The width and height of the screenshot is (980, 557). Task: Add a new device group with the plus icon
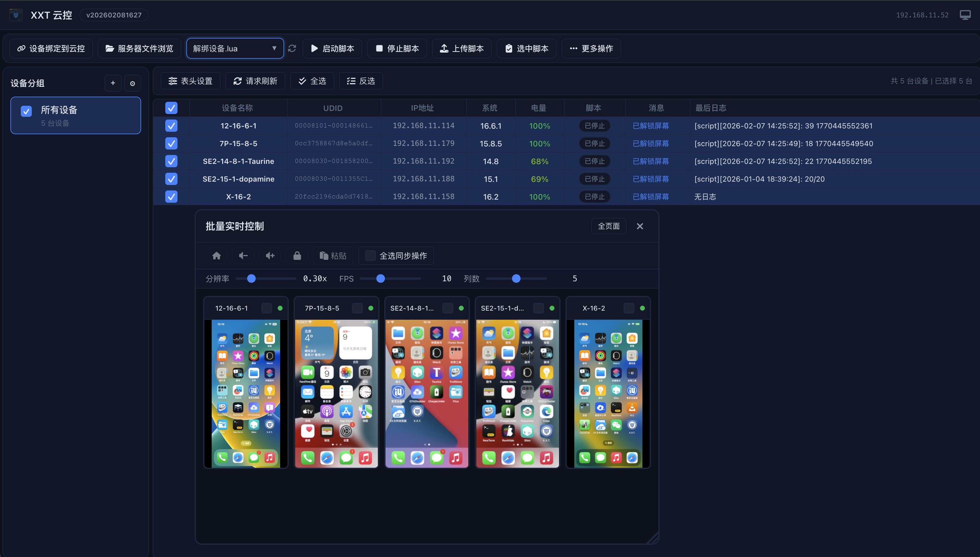pyautogui.click(x=113, y=83)
